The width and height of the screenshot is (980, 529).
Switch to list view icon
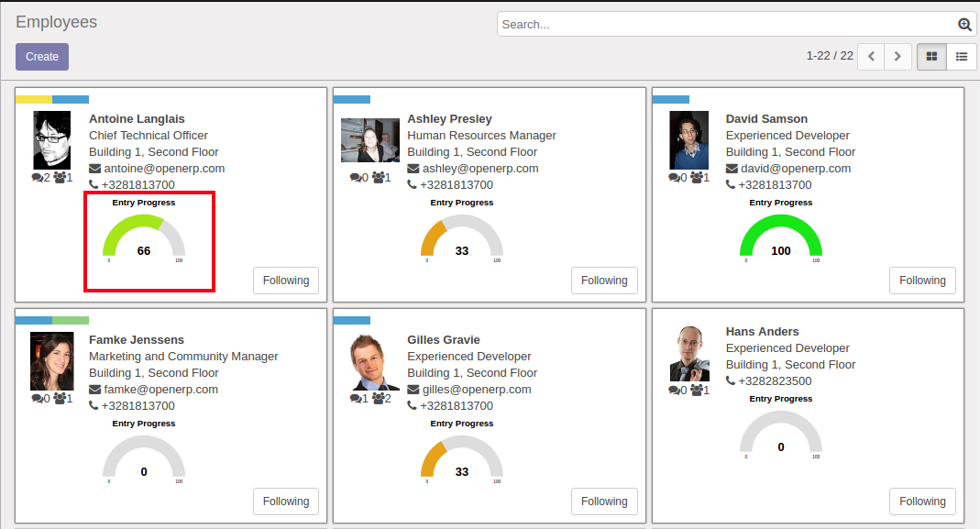click(x=962, y=57)
